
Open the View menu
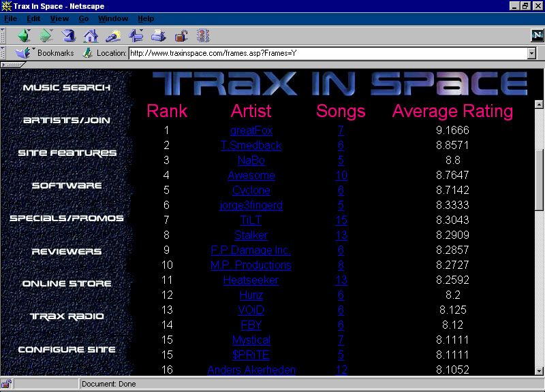pos(59,18)
